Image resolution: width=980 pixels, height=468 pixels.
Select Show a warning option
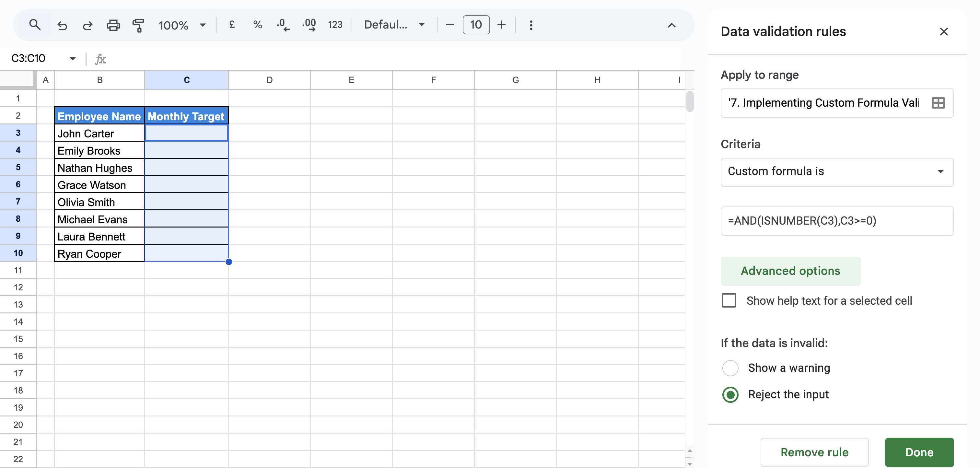(x=730, y=368)
